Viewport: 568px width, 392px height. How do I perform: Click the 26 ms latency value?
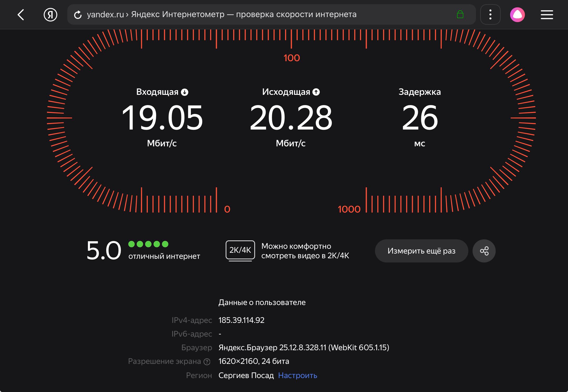pyautogui.click(x=420, y=117)
